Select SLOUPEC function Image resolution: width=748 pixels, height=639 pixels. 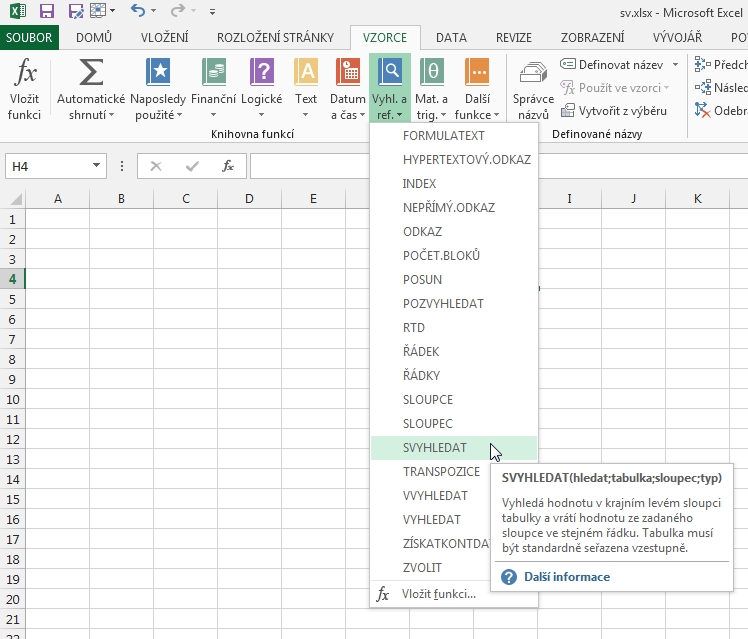[454, 423]
